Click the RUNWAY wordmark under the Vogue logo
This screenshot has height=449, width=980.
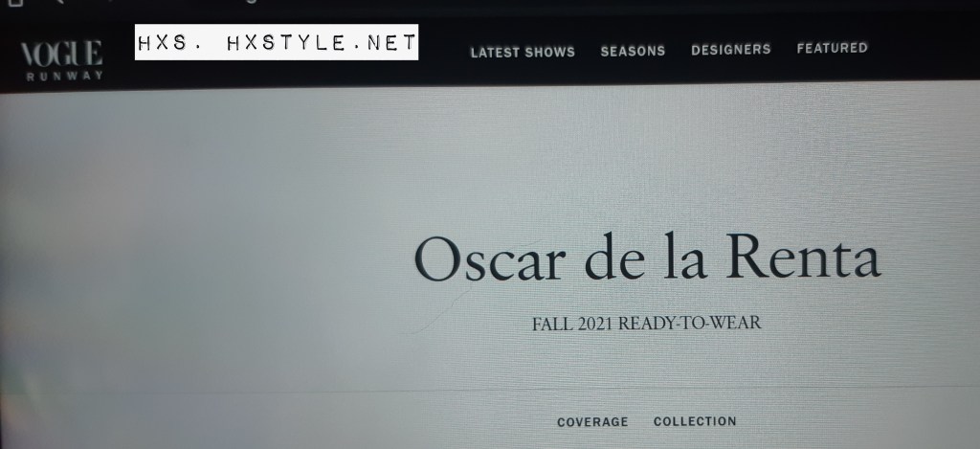[64, 76]
